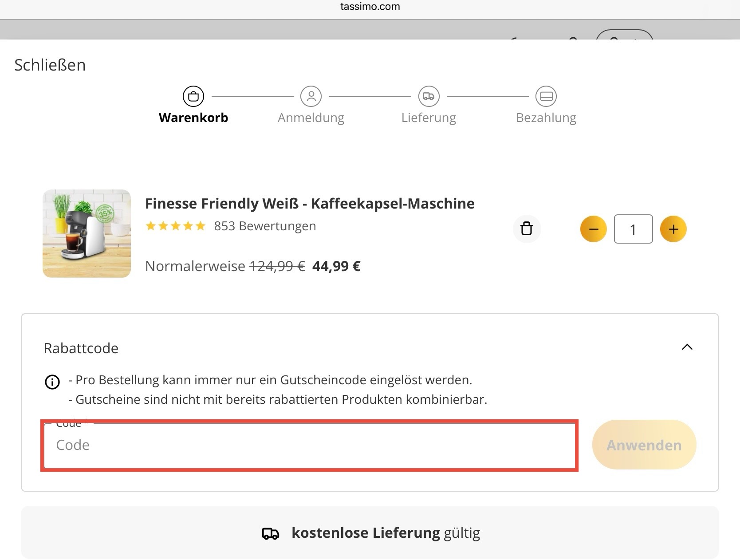740x560 pixels.
Task: Click the Lieferung truck step icon
Action: tap(429, 96)
